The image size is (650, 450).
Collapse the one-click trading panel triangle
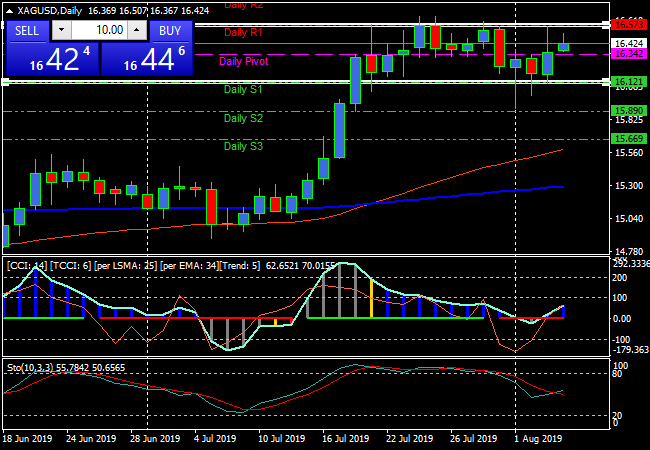click(9, 11)
